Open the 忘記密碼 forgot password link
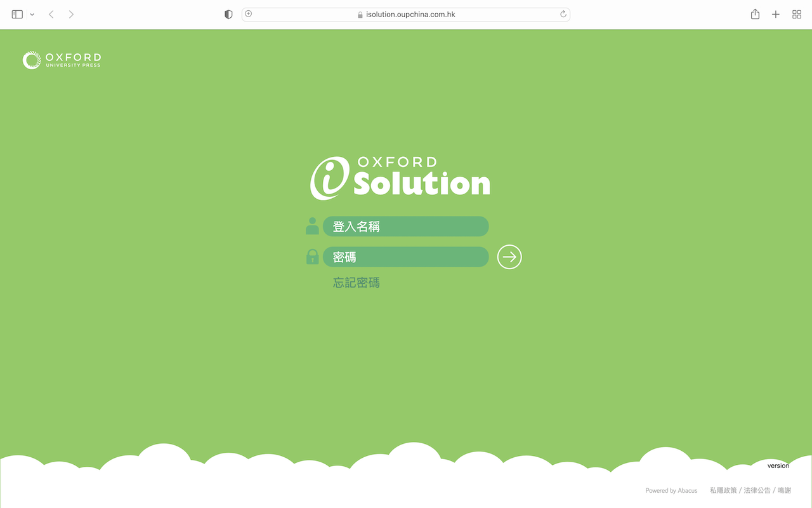Screen dimensions: 812x508 point(357,283)
